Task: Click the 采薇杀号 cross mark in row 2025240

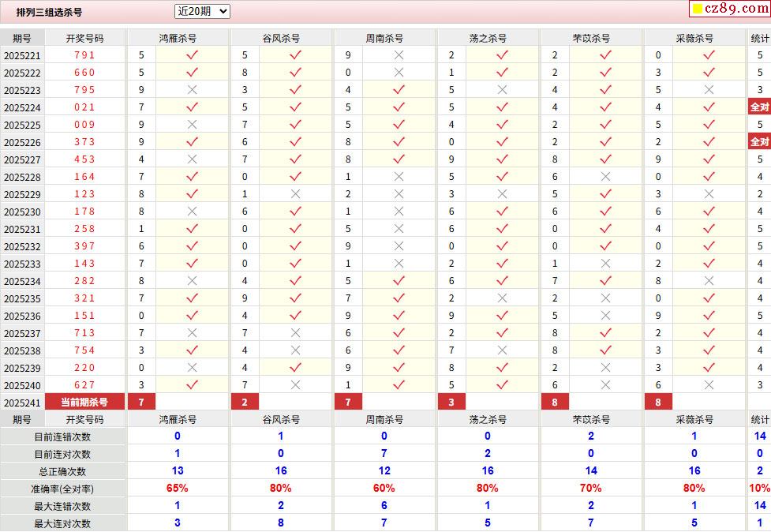Action: coord(709,385)
